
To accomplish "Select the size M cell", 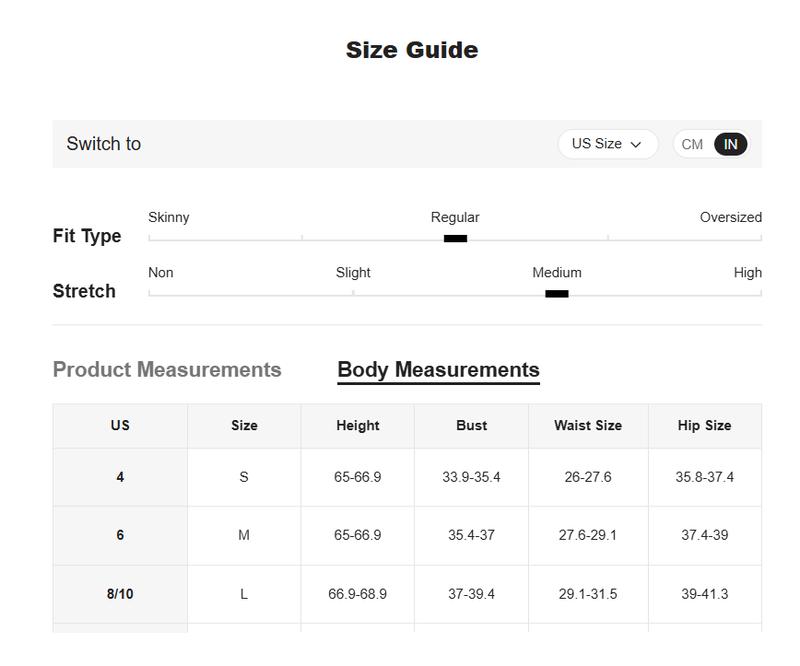I will pos(244,535).
